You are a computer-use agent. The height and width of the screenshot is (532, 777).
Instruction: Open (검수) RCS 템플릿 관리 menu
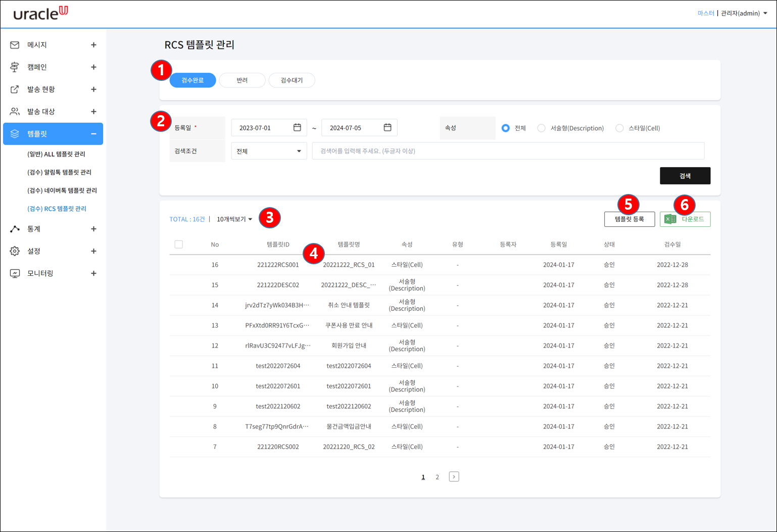57,209
